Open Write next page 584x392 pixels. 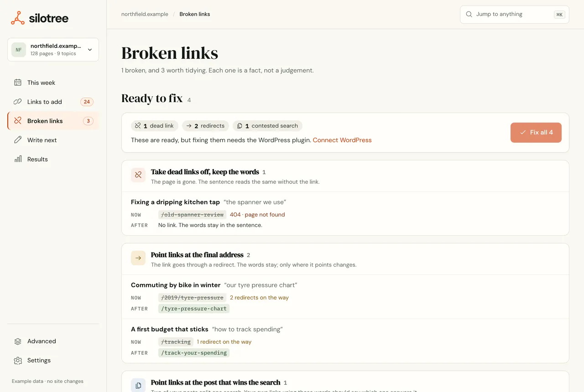[x=53, y=140]
